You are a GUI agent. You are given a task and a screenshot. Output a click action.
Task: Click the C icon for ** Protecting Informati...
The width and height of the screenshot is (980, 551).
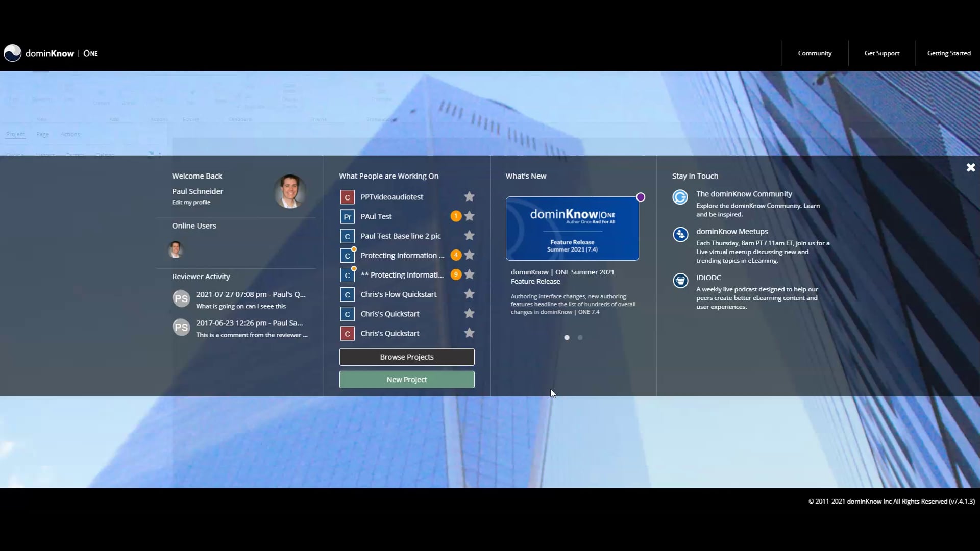coord(347,275)
